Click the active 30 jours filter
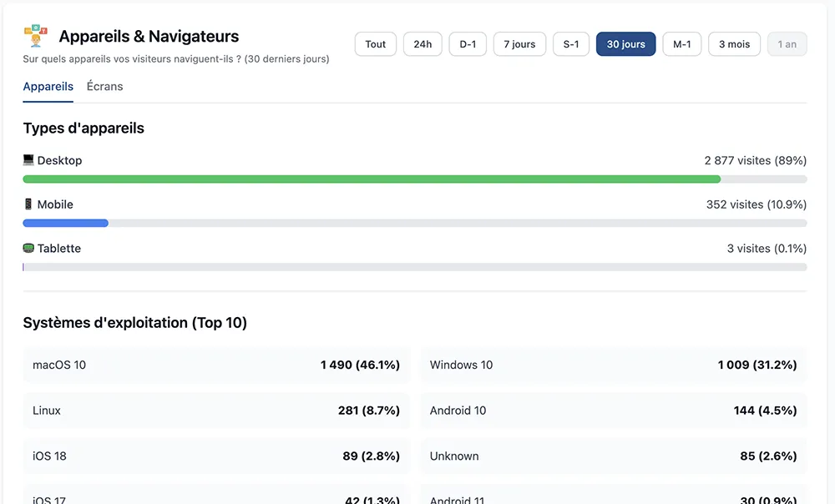This screenshot has width=835, height=504. 625,44
